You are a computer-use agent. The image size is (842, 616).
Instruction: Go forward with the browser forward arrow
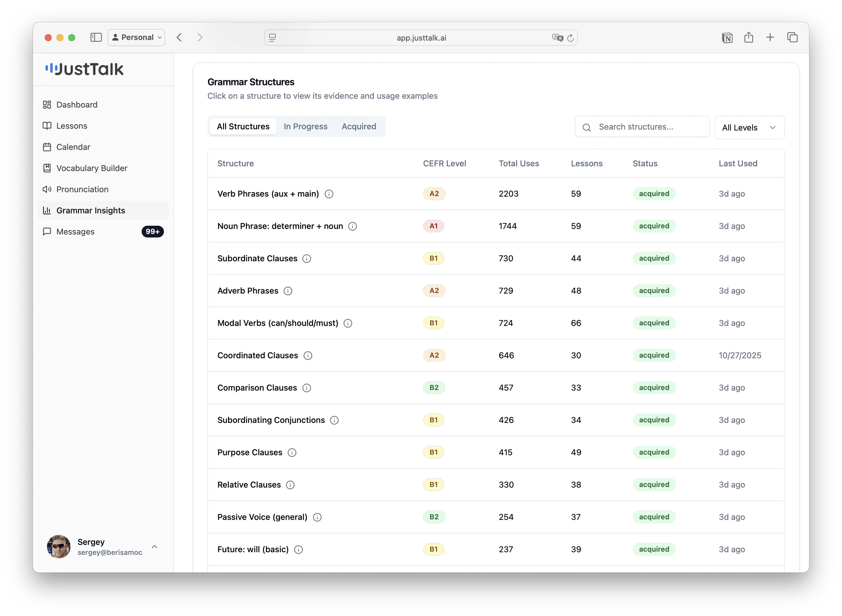[x=200, y=37]
